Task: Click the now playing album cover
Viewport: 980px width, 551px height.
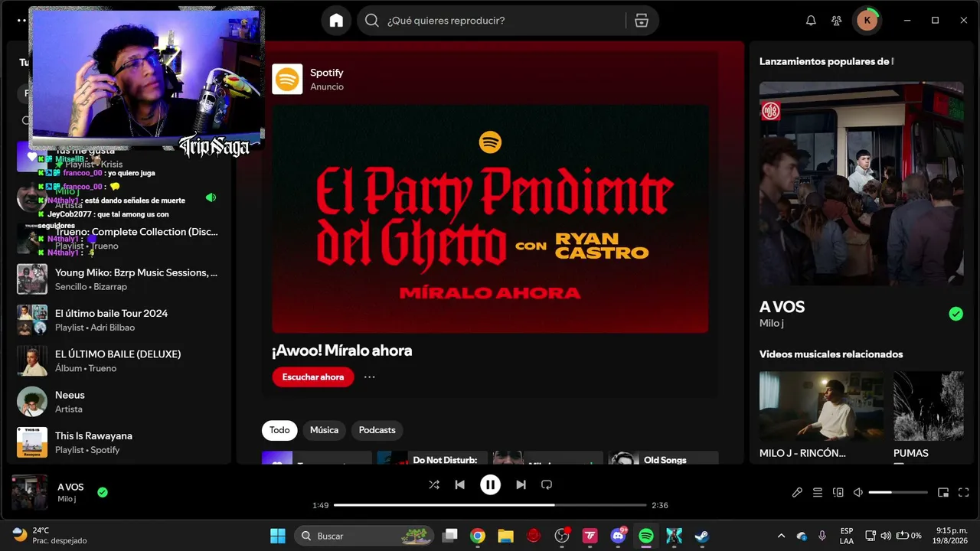Action: (x=29, y=492)
